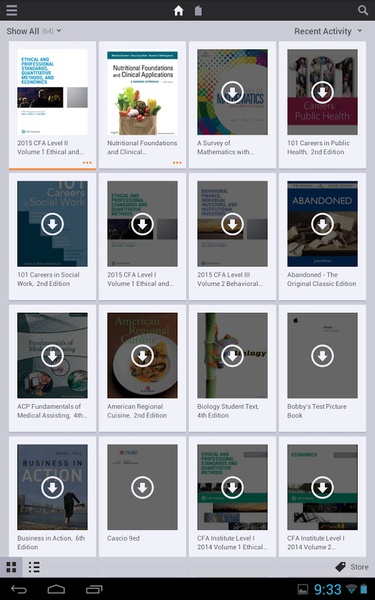Download 101 Careers in Social Work
Image resolution: width=375 pixels, height=600 pixels.
pyautogui.click(x=52, y=224)
